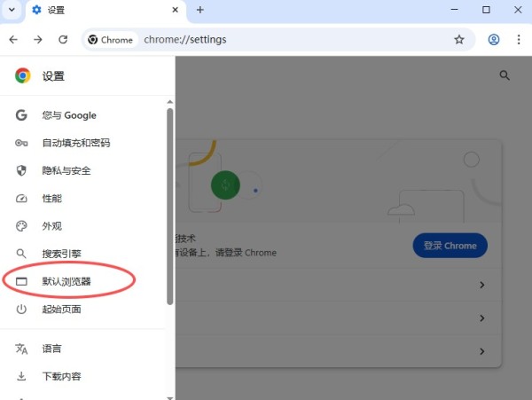Open 性能 section

pos(83,199)
